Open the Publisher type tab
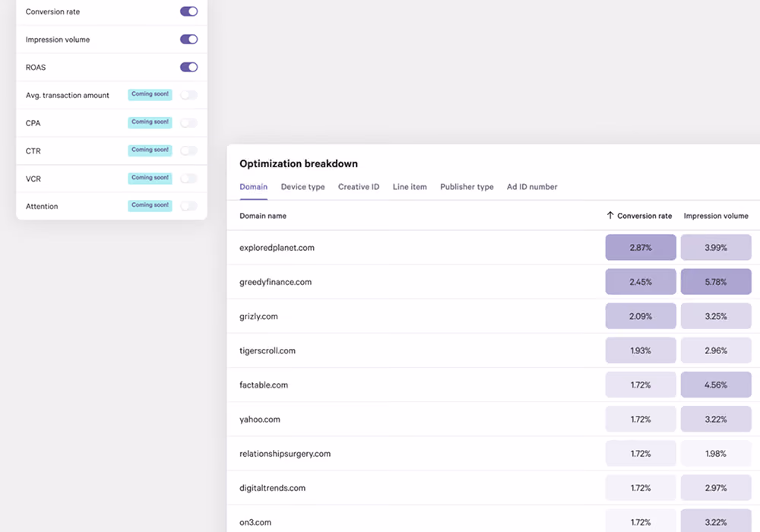 tap(467, 186)
